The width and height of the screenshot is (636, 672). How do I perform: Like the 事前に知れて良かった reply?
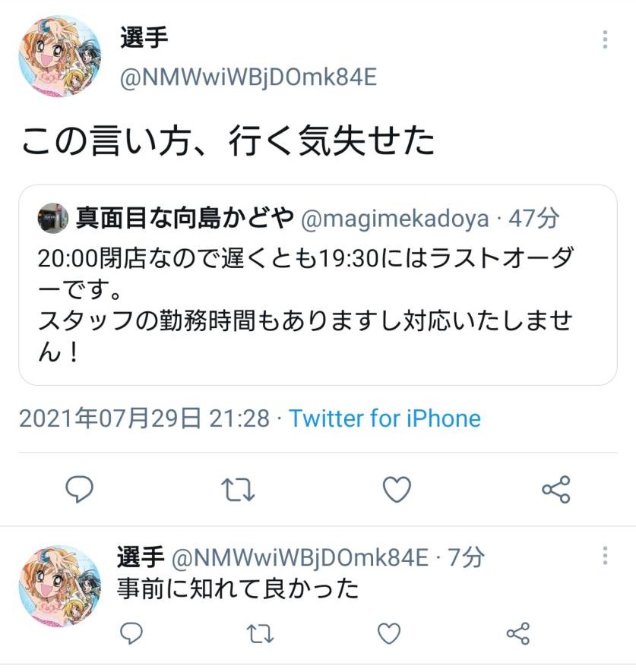coord(389,633)
